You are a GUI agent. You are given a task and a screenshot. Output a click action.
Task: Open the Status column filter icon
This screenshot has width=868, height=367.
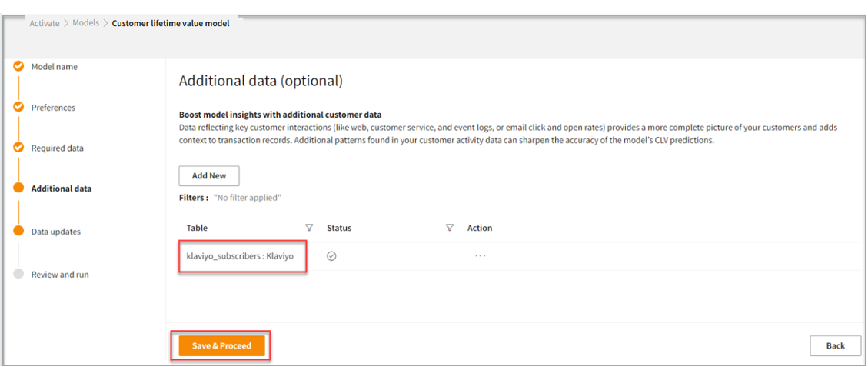click(450, 228)
